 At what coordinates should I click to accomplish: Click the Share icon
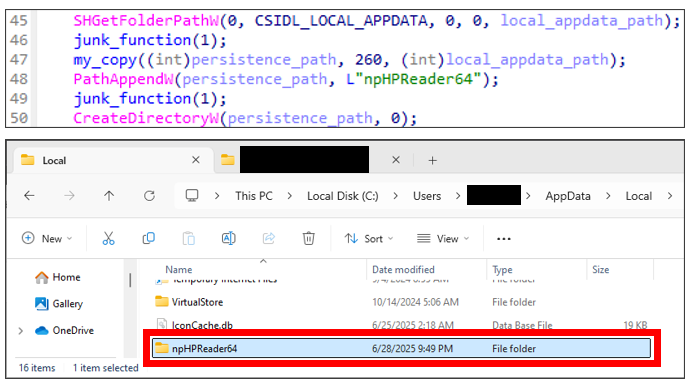coord(269,238)
